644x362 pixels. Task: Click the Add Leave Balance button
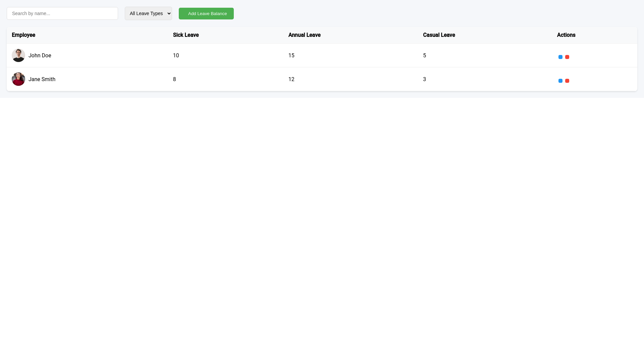pos(206,13)
